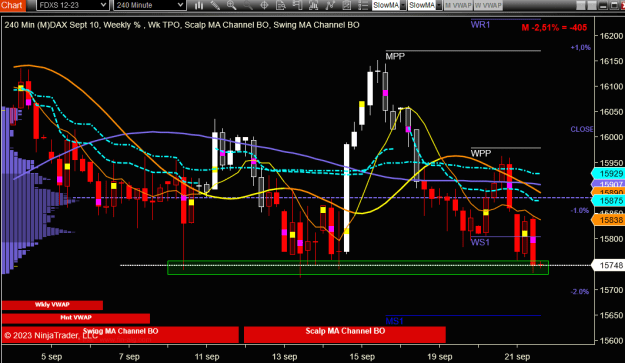Click the +1,0% weekly percent label
625x363 pixels.
pyautogui.click(x=580, y=47)
